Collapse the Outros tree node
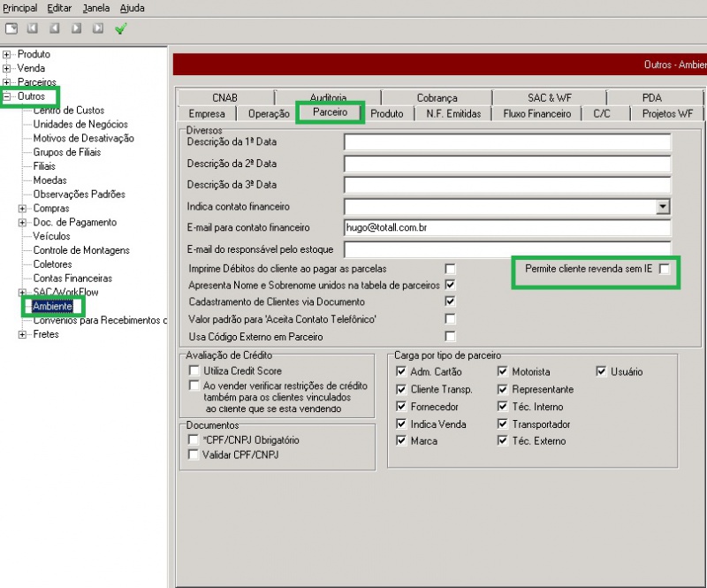This screenshot has width=707, height=588. pyautogui.click(x=8, y=96)
